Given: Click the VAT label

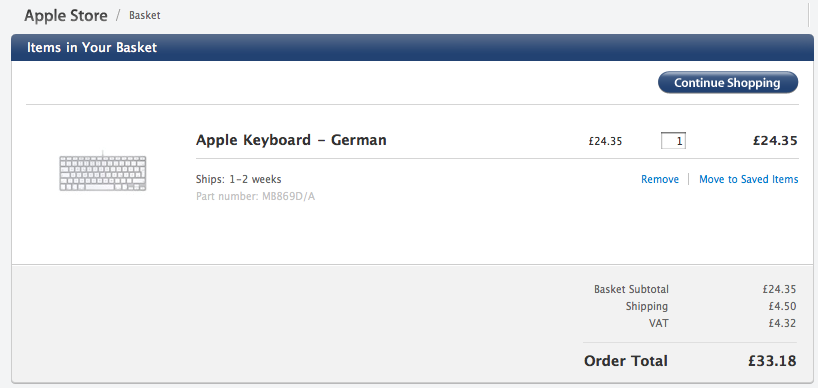Looking at the screenshot, I should click(658, 323).
